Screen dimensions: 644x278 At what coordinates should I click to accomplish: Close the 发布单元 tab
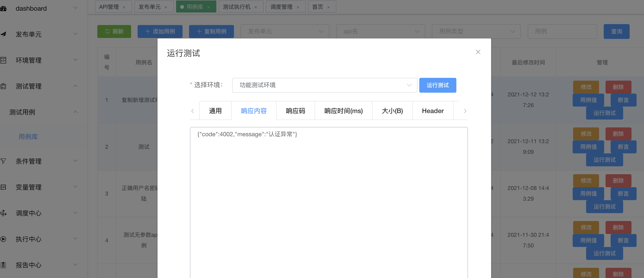166,7
